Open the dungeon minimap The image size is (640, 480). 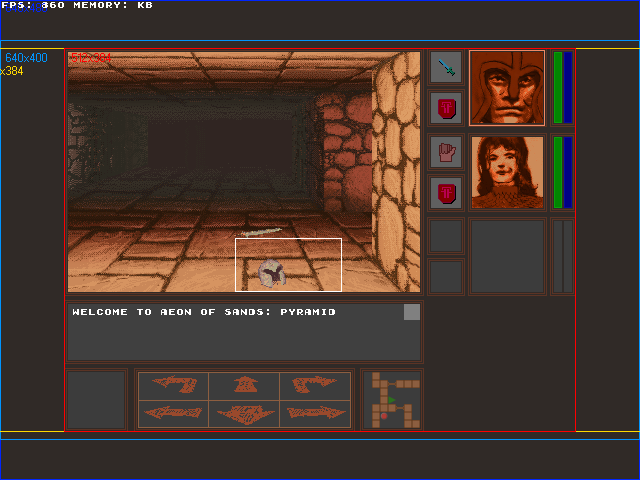(x=392, y=400)
